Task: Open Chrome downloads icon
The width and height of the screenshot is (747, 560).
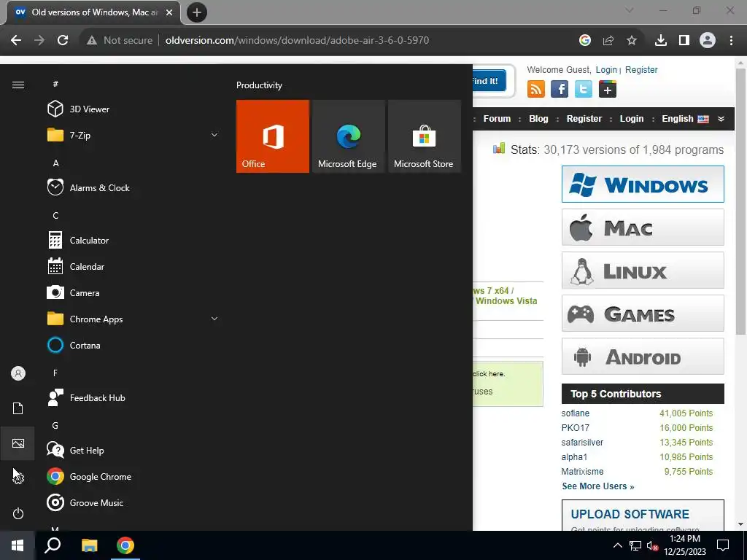Action: coord(660,41)
